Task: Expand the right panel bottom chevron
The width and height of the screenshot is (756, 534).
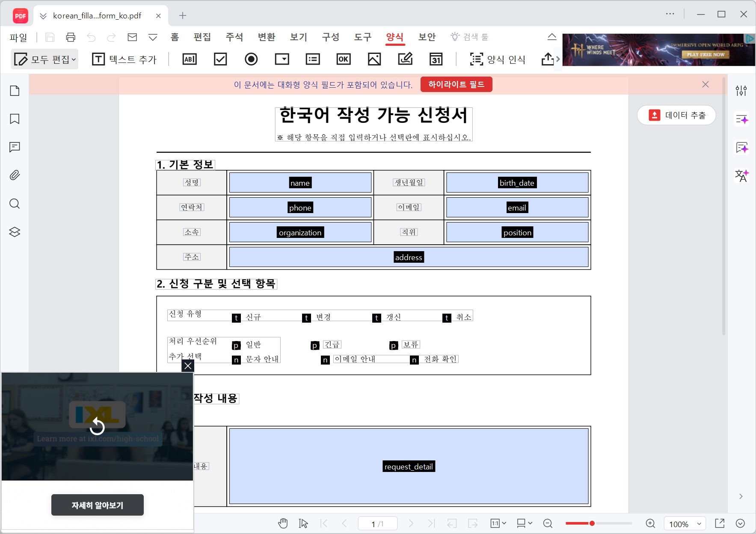Action: click(x=741, y=496)
